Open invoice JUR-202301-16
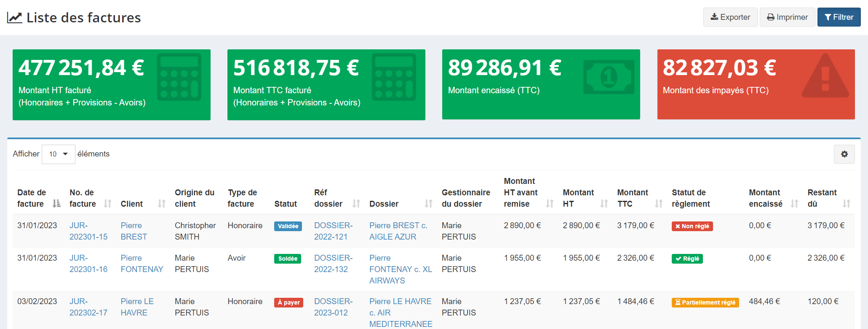Viewport: 868px width, 329px height. point(88,264)
